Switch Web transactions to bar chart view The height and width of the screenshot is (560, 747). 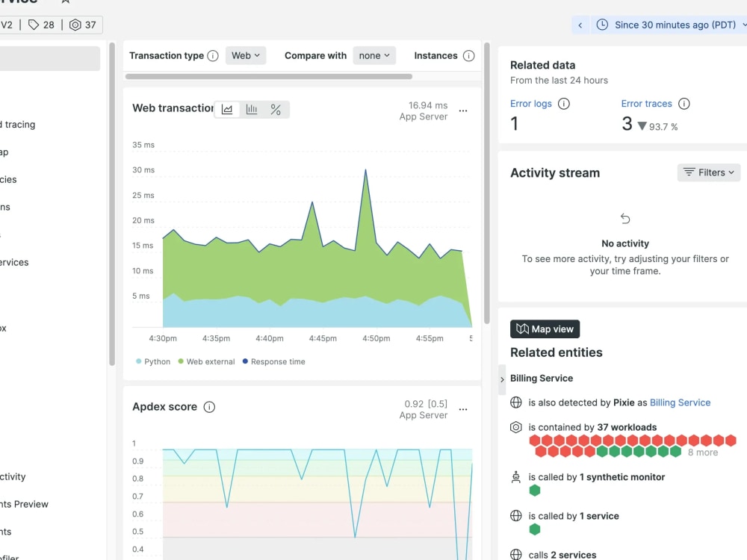tap(252, 110)
